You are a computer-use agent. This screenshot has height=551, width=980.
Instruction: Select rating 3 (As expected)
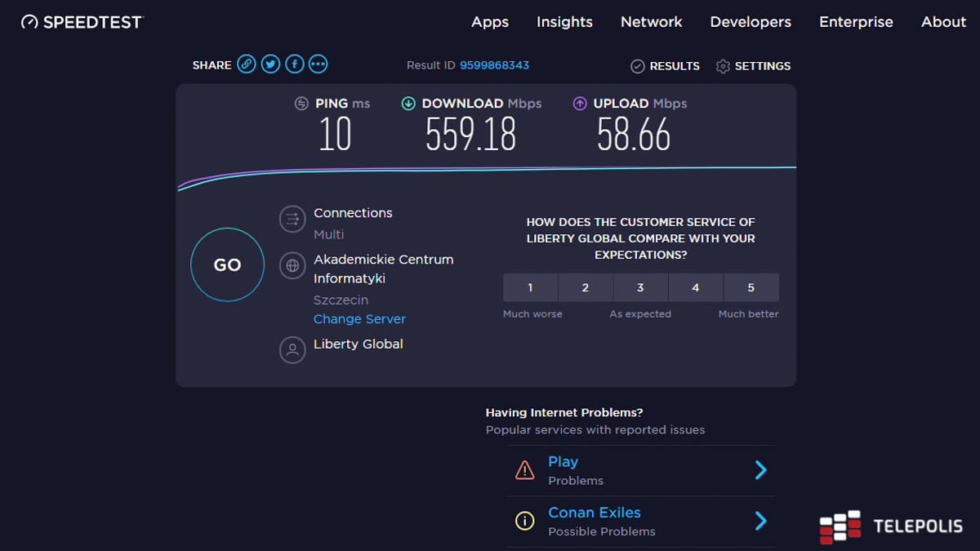pyautogui.click(x=640, y=287)
